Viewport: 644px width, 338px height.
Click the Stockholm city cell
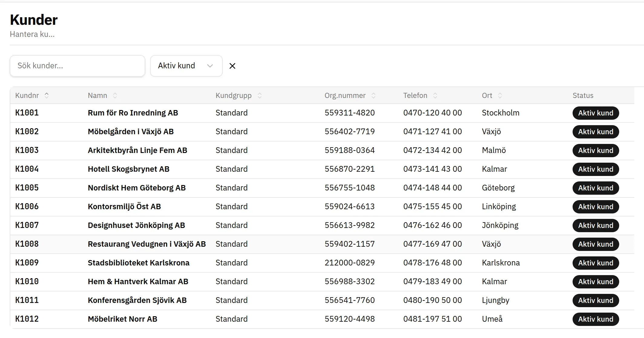[x=501, y=113]
